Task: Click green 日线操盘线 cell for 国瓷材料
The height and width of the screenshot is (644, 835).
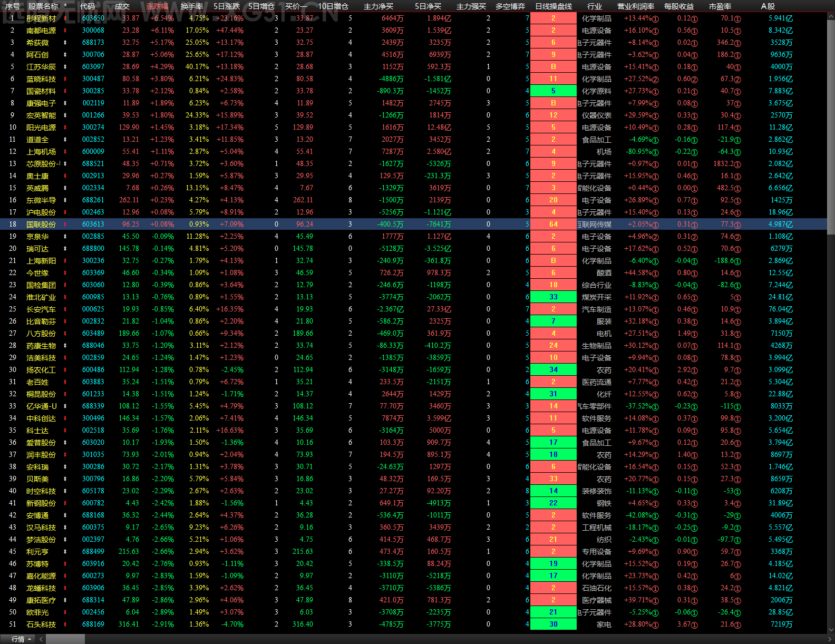Action: (x=554, y=91)
